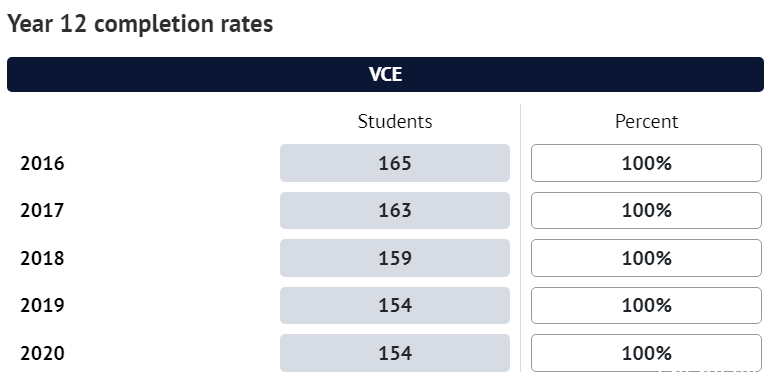Click the 100% percent box for 2016
This screenshot has height=385, width=769.
tap(646, 163)
